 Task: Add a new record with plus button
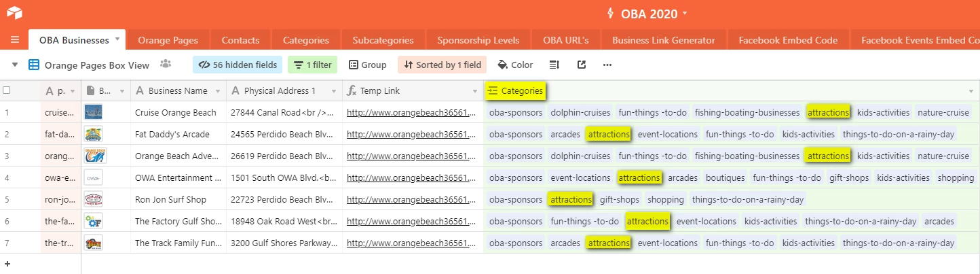(x=7, y=264)
